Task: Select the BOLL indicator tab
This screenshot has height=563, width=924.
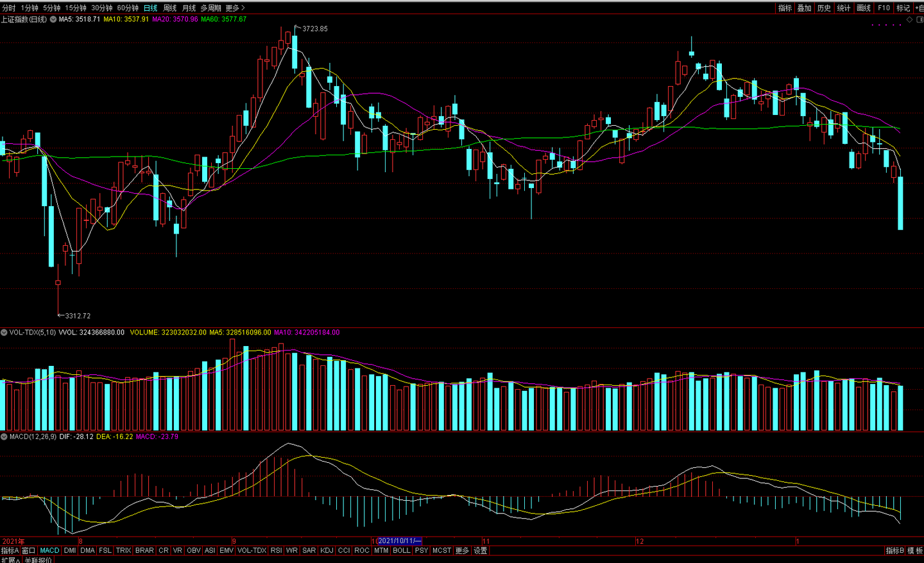Action: (x=402, y=551)
